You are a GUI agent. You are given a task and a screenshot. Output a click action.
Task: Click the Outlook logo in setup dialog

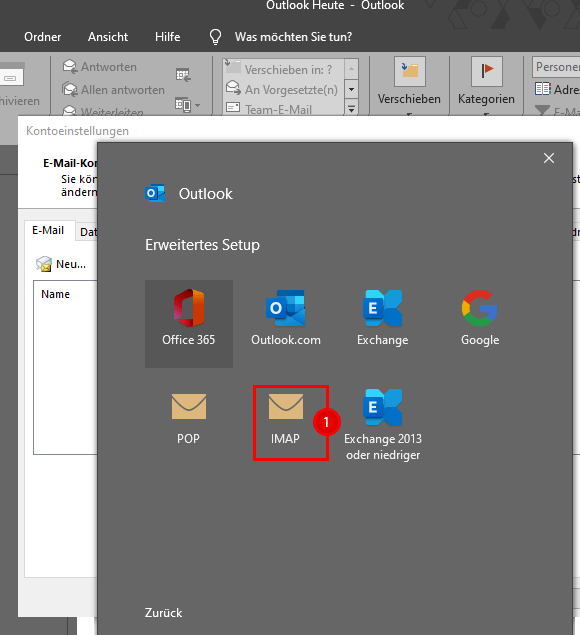[x=155, y=194]
